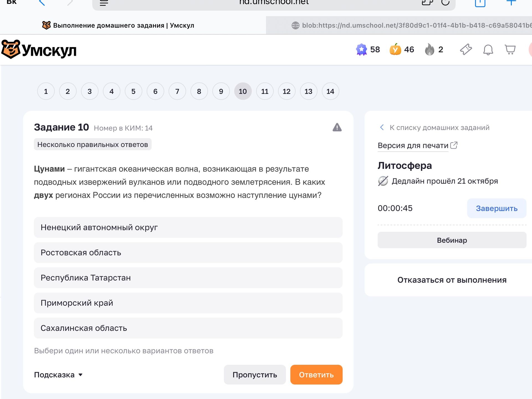Screen dimensions: 532x399
Task: Expand the Подсказка hint
Action: (58, 375)
